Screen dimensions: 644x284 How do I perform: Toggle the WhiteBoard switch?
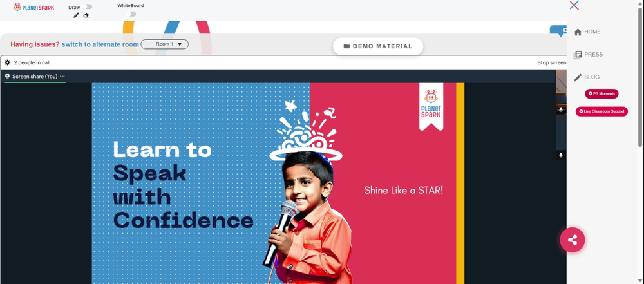point(131,14)
